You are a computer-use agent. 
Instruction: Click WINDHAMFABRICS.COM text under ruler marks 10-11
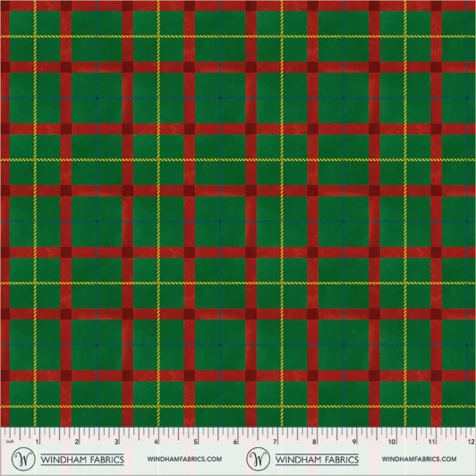click(x=420, y=459)
